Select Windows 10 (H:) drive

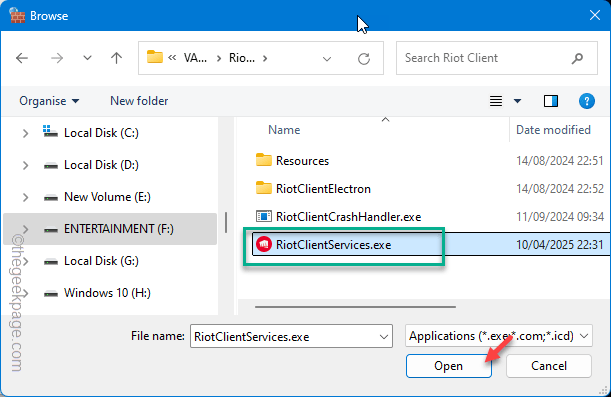107,293
